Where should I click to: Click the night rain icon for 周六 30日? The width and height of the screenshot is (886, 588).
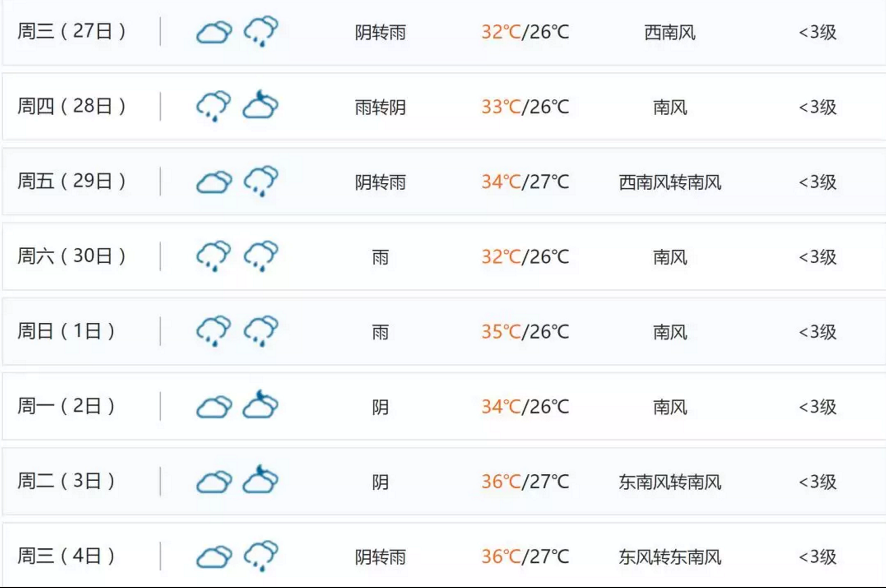pyautogui.click(x=261, y=256)
